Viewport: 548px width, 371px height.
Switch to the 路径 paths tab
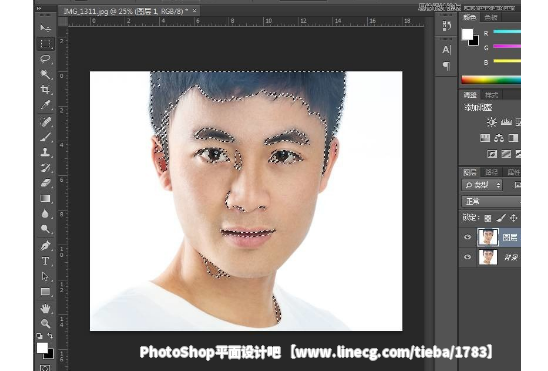click(491, 172)
